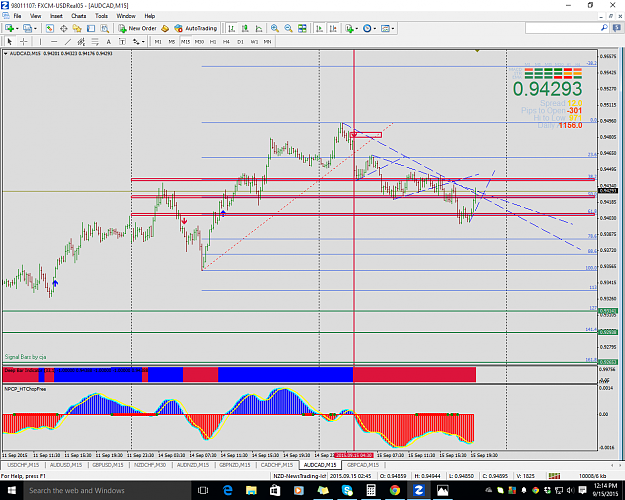Tile chart windows icon
Screen dimensions: 625x500
[303, 28]
